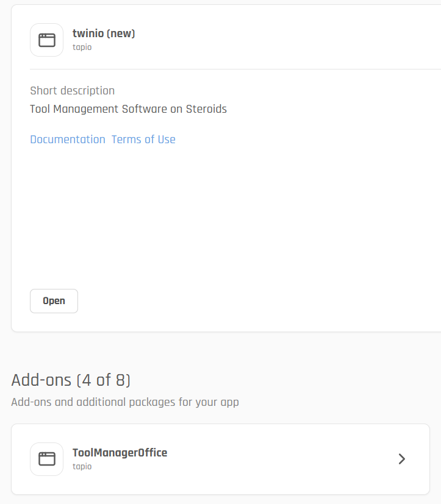Open the Terms of Use link
Screen dimensions: 441x504
pyautogui.click(x=143, y=140)
